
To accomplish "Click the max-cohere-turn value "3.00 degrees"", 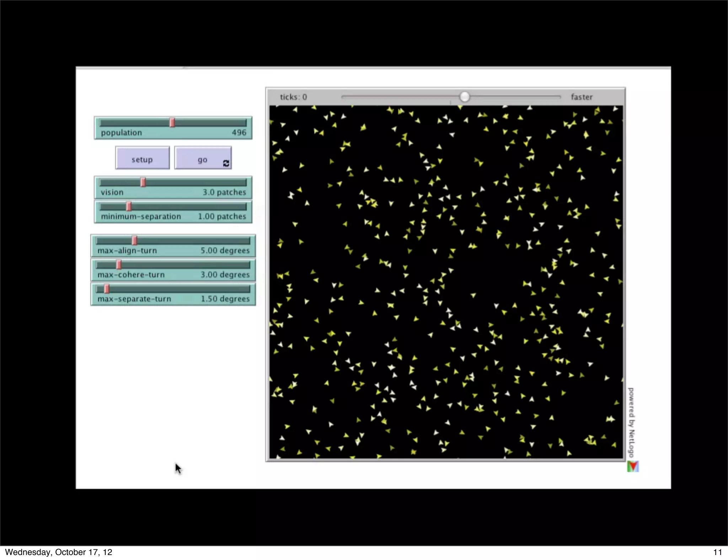I will (225, 275).
